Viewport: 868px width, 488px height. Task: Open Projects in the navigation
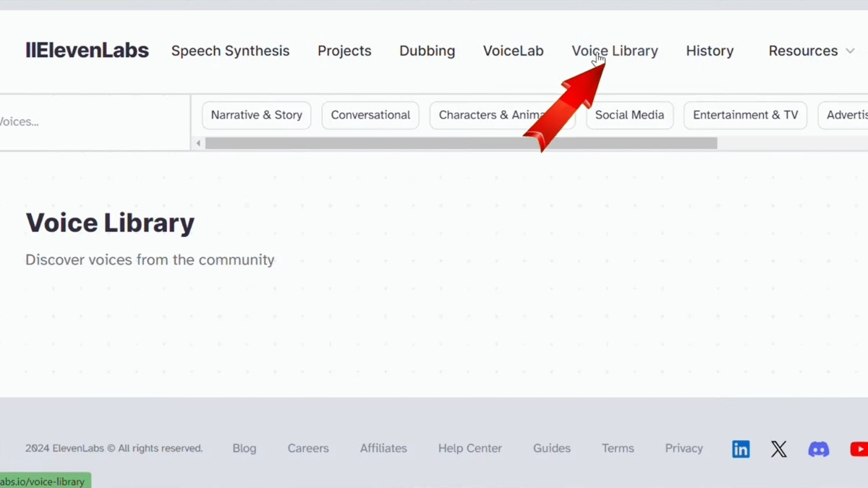pos(344,51)
